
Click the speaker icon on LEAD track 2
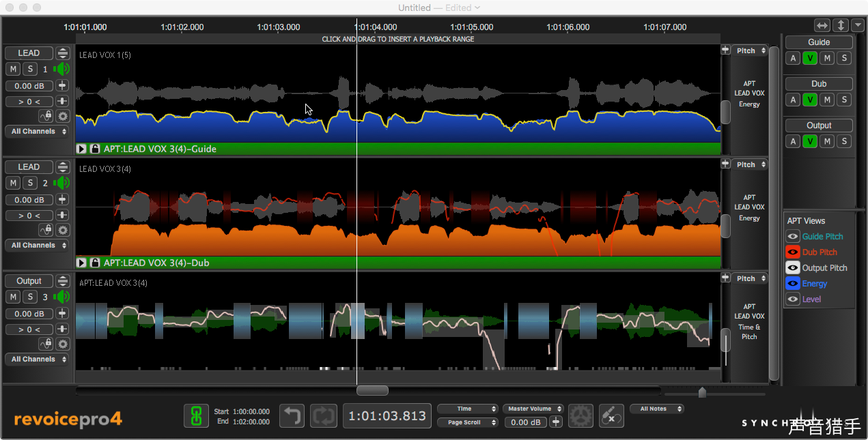62,183
